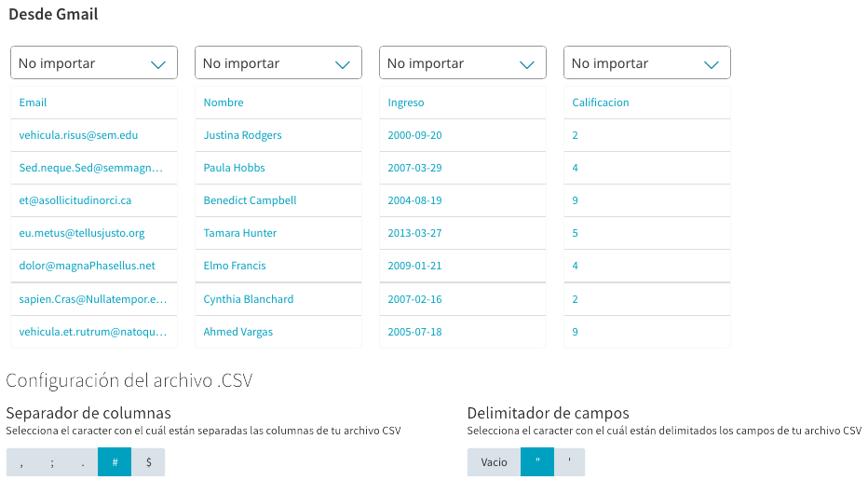This screenshot has width=868, height=480.
Task: Open the dropdown above the Email column
Action: 94,62
